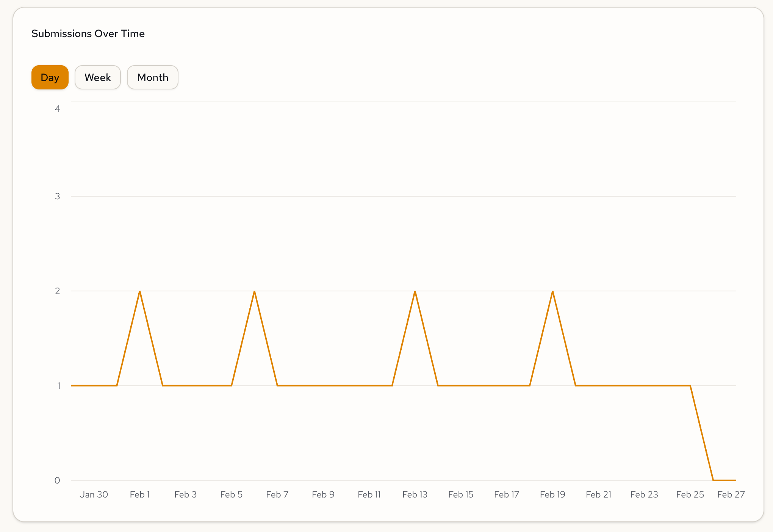Click the y-axis label 4

click(x=58, y=109)
